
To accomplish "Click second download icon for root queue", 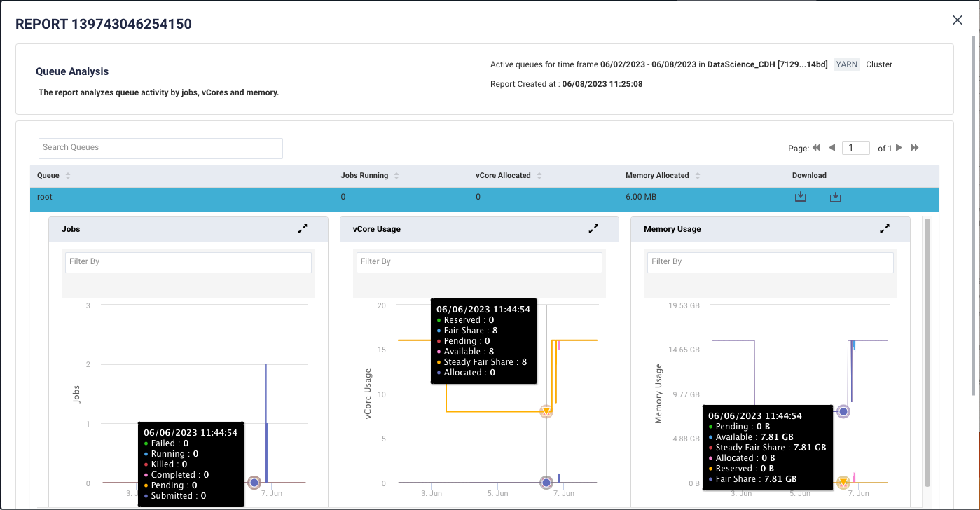I will (835, 198).
